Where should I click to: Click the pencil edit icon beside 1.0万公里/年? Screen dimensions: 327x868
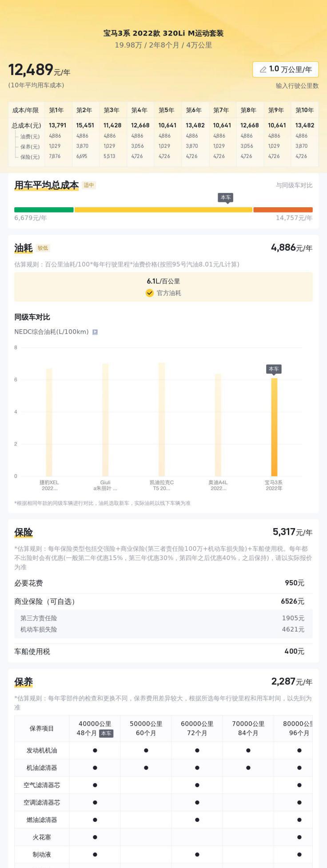click(x=263, y=69)
